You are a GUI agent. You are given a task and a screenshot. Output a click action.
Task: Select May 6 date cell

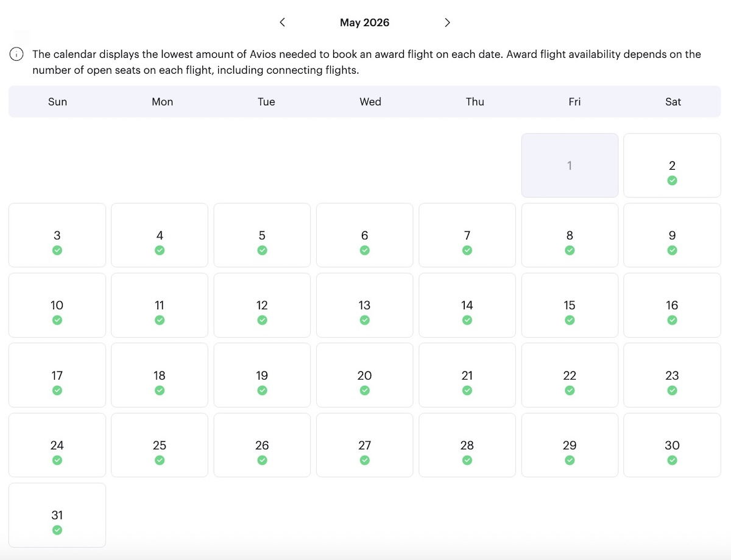click(x=364, y=236)
